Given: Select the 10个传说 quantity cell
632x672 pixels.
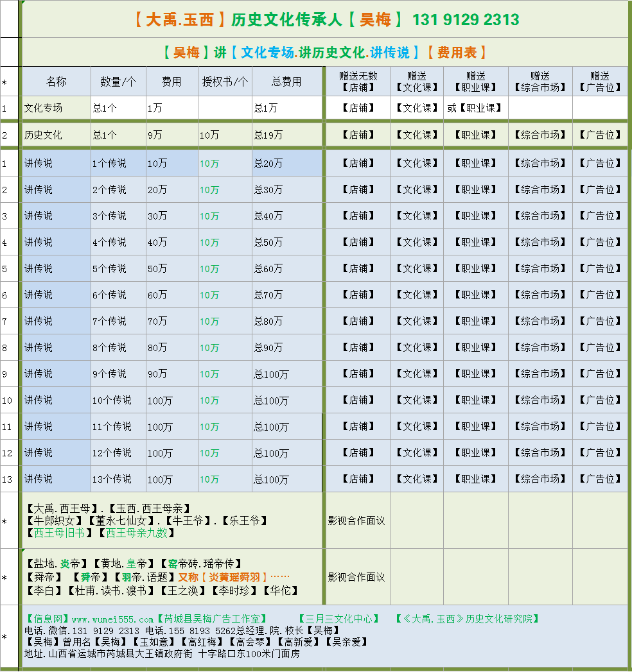Looking at the screenshot, I should [118, 401].
